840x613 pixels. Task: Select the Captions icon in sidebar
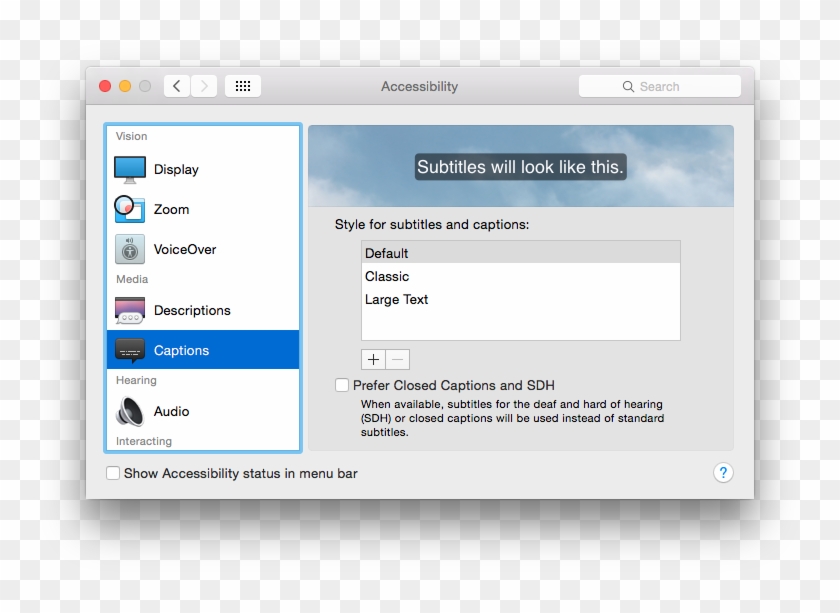pos(130,350)
